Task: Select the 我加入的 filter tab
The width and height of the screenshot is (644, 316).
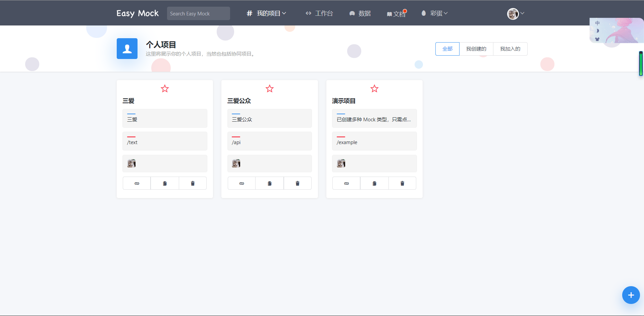Action: coord(510,49)
